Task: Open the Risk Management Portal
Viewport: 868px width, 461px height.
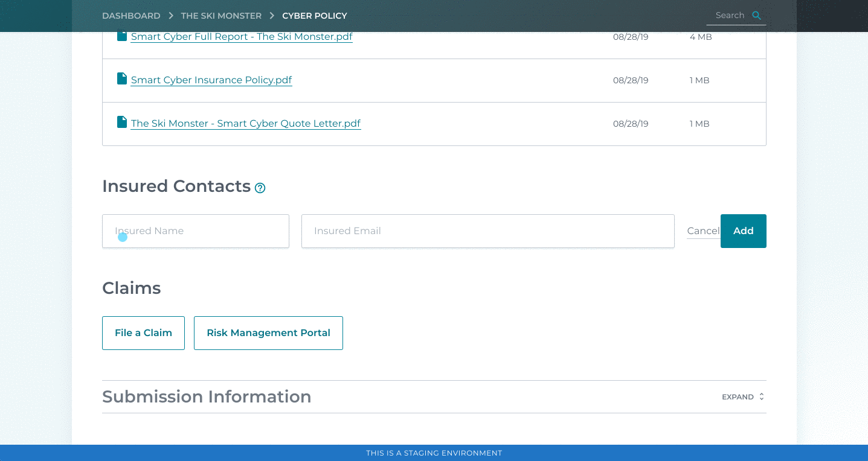Action: pyautogui.click(x=268, y=333)
